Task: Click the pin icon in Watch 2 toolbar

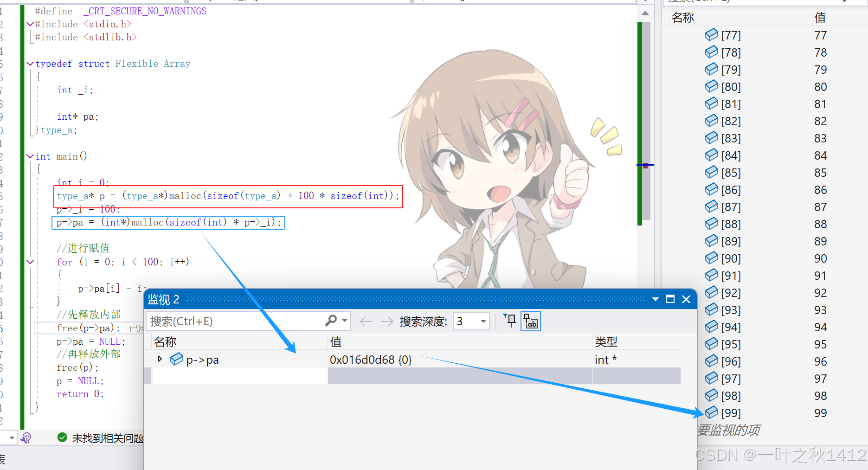Action: click(x=510, y=321)
